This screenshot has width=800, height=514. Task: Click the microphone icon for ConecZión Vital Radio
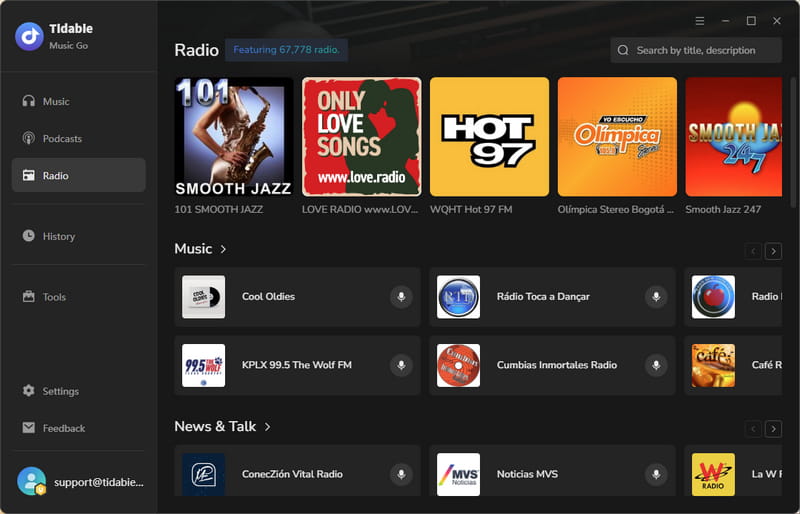pos(402,474)
